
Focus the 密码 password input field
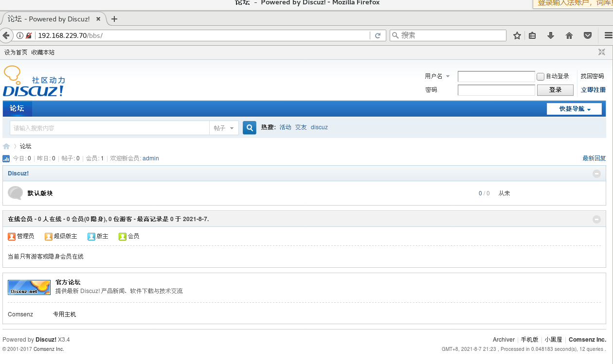[x=496, y=90]
